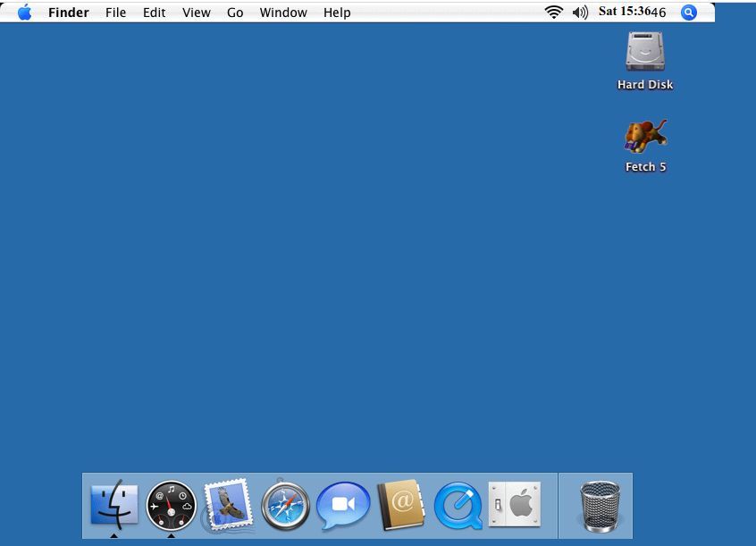Open the Help menu
Viewport: 756px width, 546px height.
pos(337,13)
